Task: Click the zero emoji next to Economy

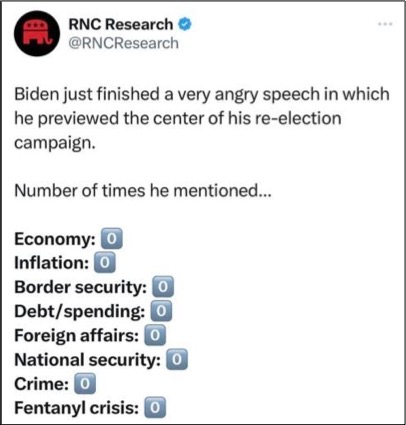Action: 112,239
